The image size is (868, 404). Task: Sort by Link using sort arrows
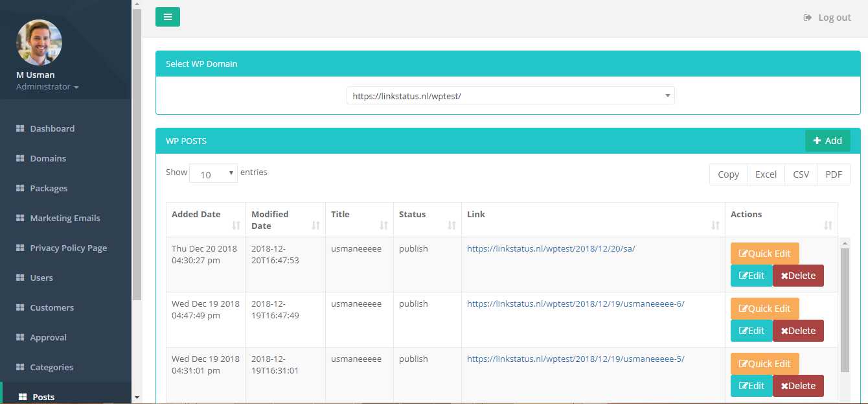click(715, 225)
